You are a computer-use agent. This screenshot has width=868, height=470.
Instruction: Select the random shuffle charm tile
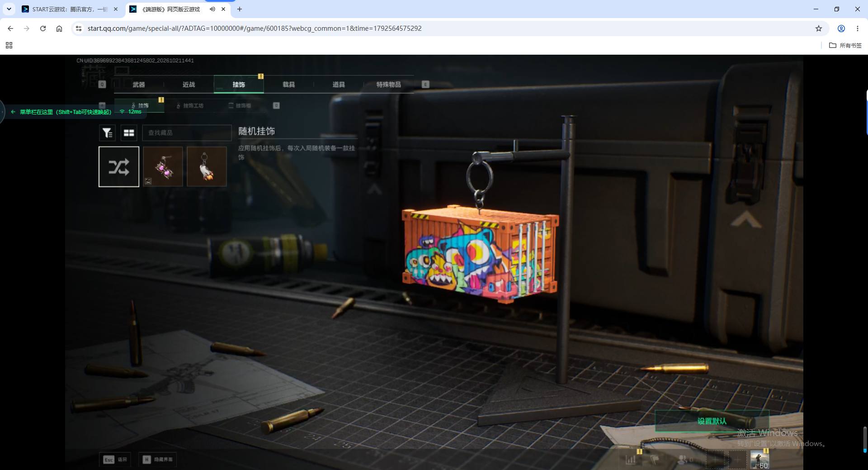[119, 166]
